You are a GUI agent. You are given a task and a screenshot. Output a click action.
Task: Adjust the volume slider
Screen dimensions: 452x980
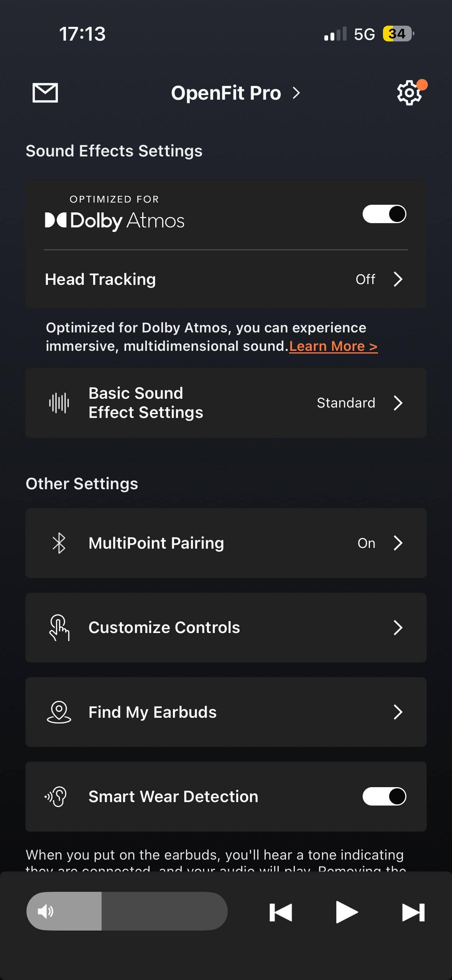click(x=127, y=911)
